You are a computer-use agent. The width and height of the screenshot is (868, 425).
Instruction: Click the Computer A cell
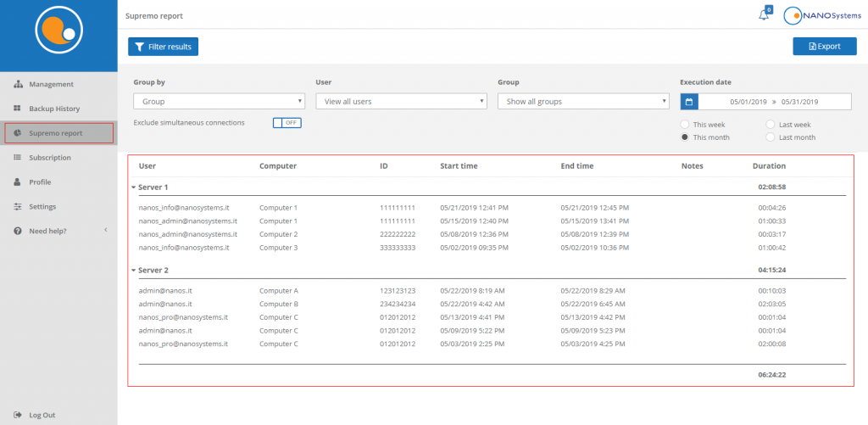(x=279, y=290)
